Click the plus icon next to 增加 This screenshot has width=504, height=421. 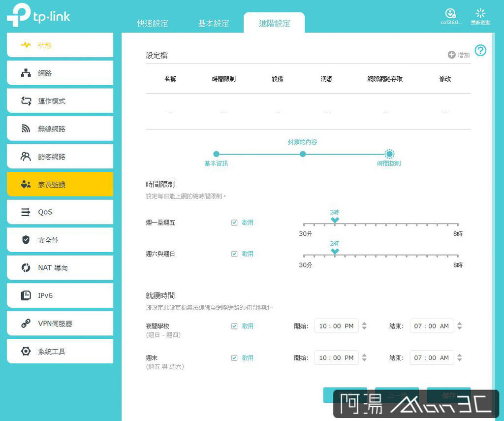[452, 55]
